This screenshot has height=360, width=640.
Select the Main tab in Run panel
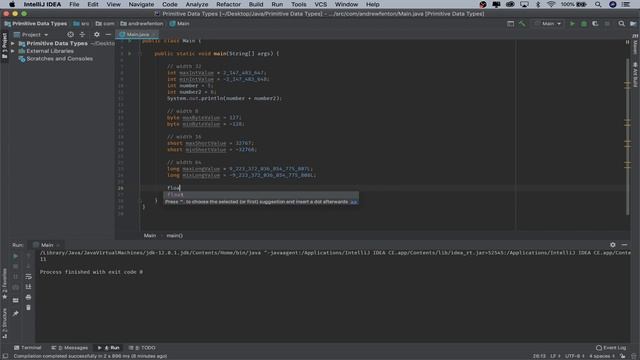click(47, 245)
